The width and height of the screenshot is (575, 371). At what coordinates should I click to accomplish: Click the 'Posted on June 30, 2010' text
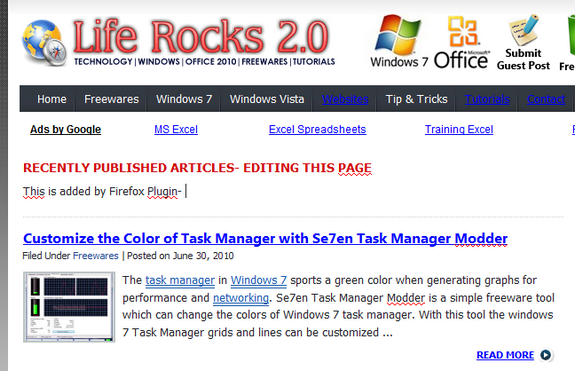180,256
